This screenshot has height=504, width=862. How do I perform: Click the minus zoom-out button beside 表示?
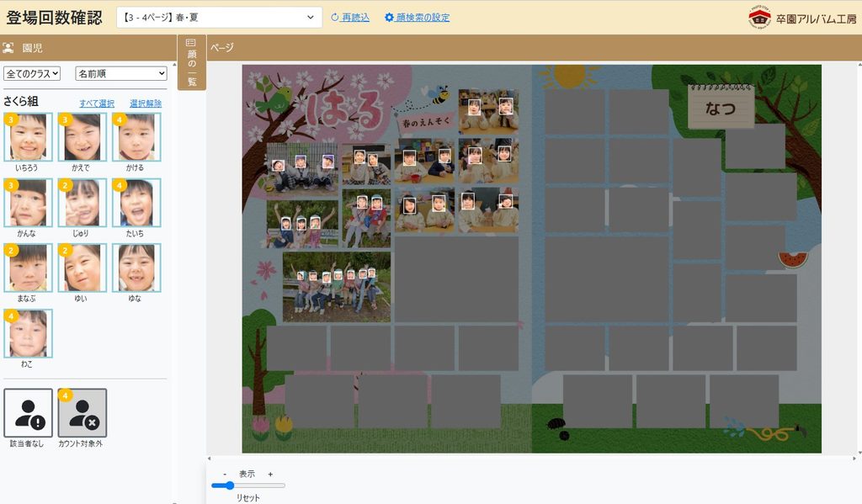click(225, 474)
